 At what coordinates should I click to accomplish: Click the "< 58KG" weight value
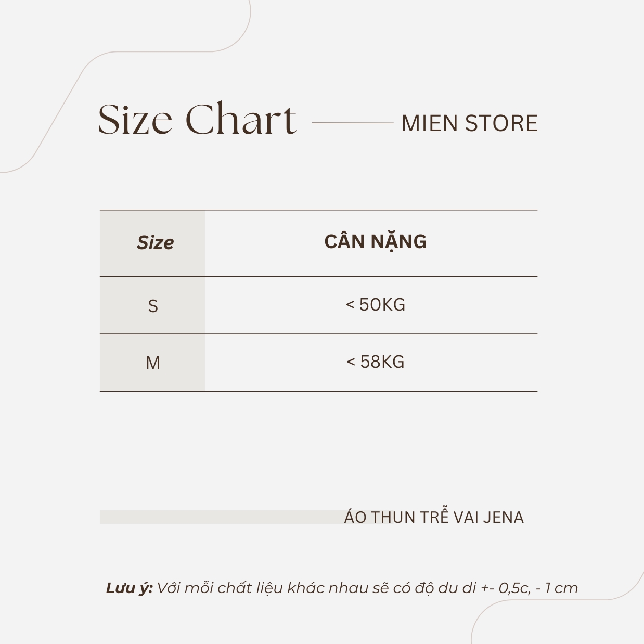coord(375,362)
